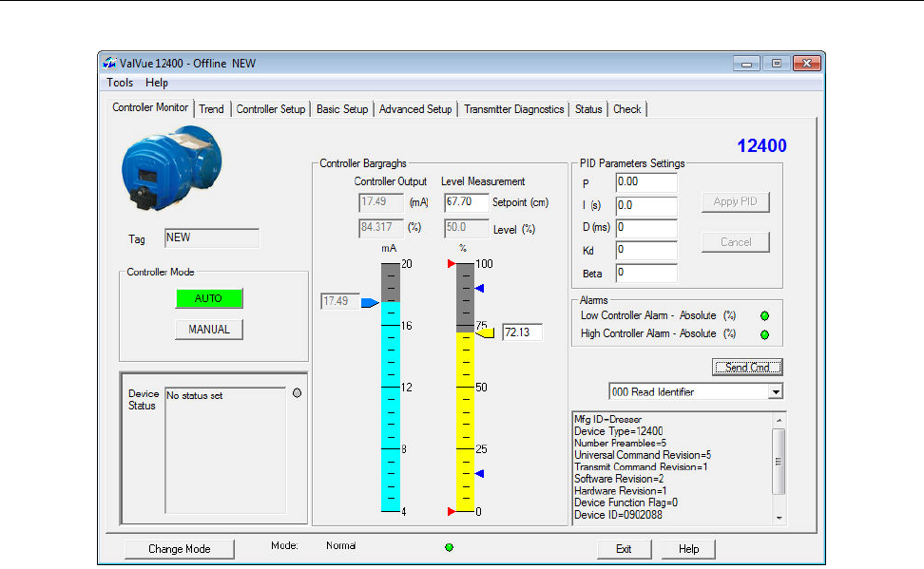Click the upper blue alarm marker on level bar
This screenshot has width=924, height=569.
tap(480, 288)
